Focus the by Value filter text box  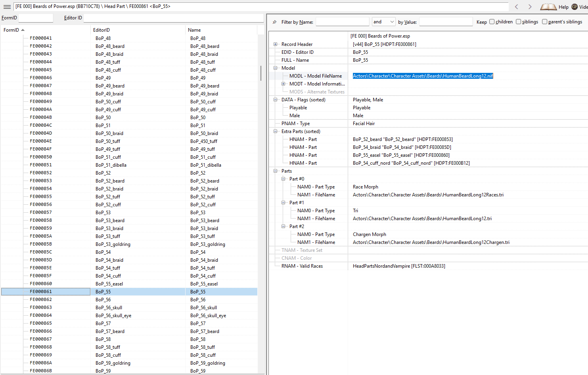click(x=446, y=22)
